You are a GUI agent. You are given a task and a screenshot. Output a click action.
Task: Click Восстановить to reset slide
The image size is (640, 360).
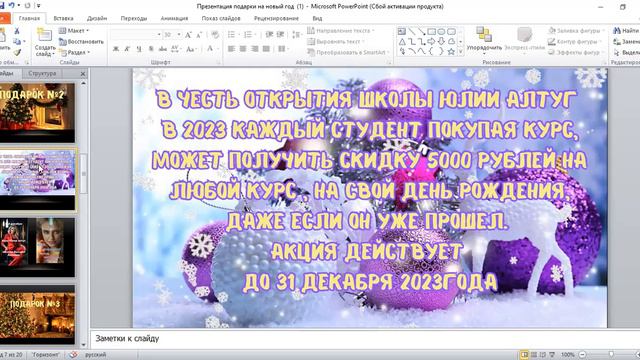(81, 42)
